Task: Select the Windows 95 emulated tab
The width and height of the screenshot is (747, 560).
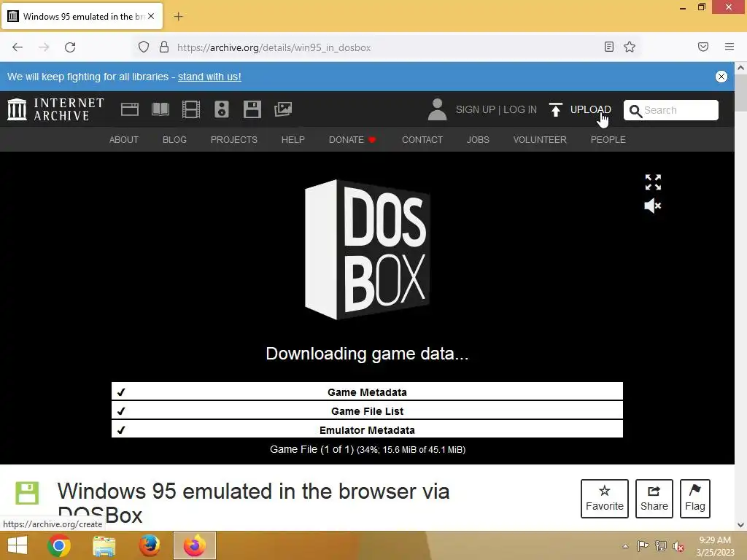Action: [82, 16]
